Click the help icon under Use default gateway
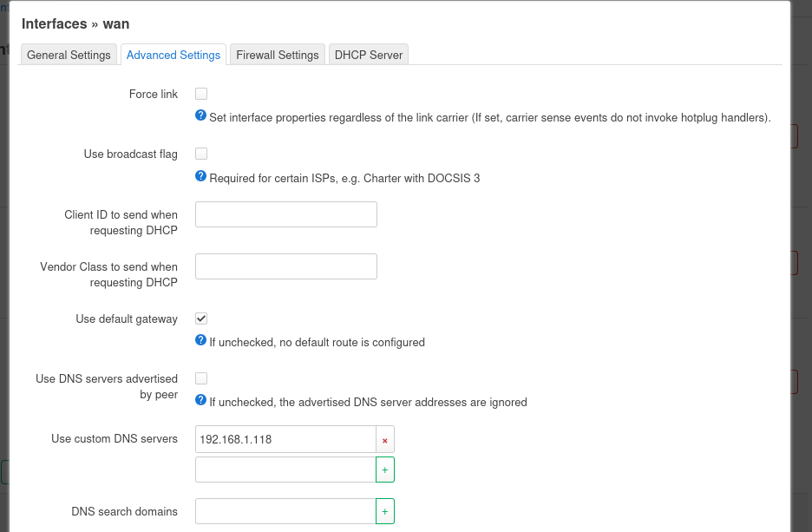 (x=200, y=340)
